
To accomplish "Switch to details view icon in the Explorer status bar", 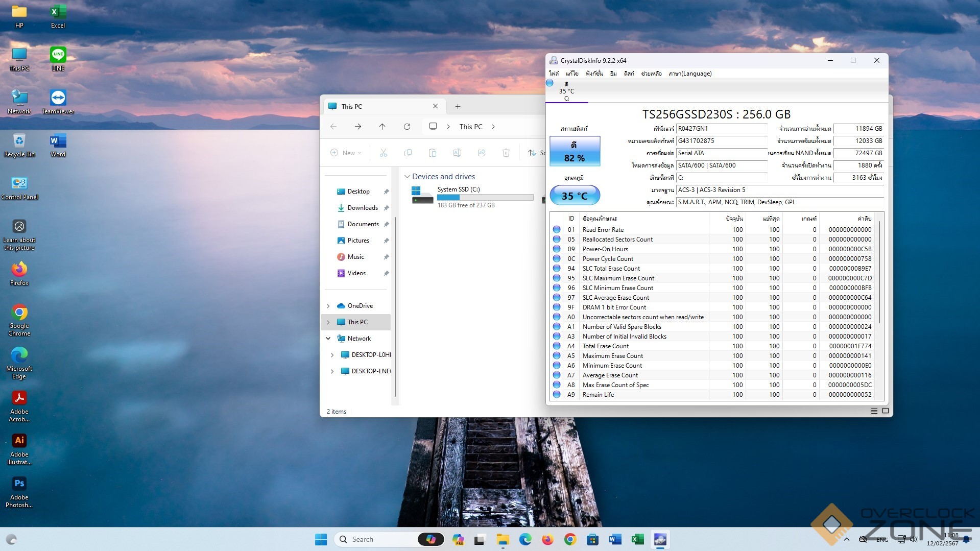I will pyautogui.click(x=874, y=411).
